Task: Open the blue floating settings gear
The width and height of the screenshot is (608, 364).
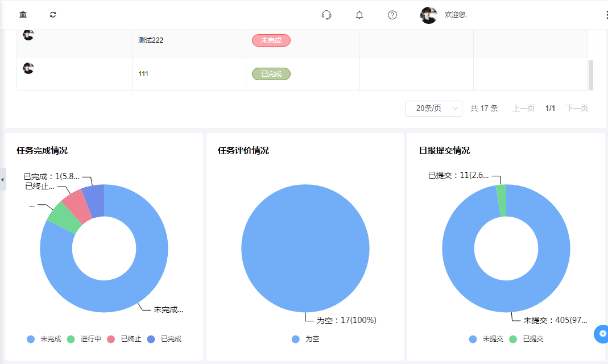Action: pyautogui.click(x=602, y=334)
